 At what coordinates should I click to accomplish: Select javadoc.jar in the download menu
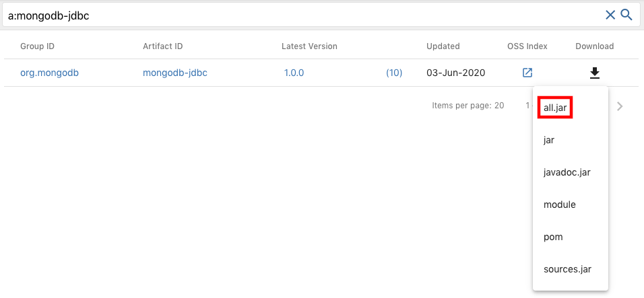tap(567, 172)
